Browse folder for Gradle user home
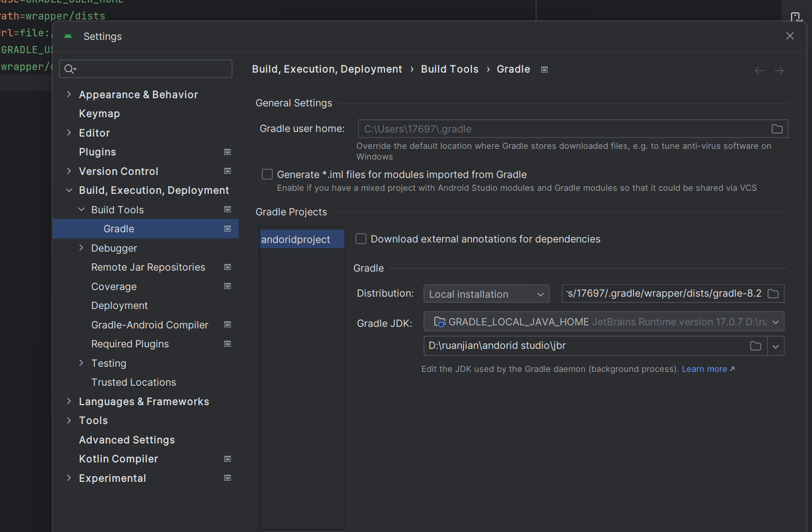812x532 pixels. (x=777, y=129)
